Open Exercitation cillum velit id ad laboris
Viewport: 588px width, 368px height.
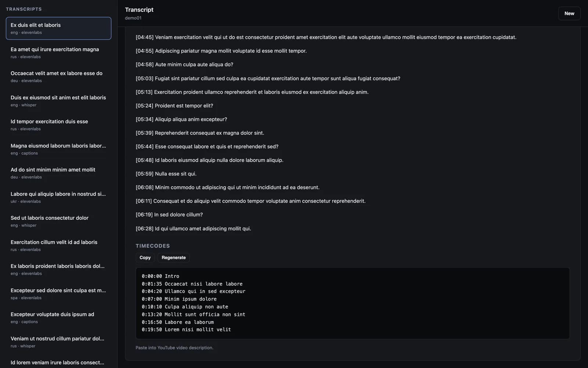tap(58, 245)
